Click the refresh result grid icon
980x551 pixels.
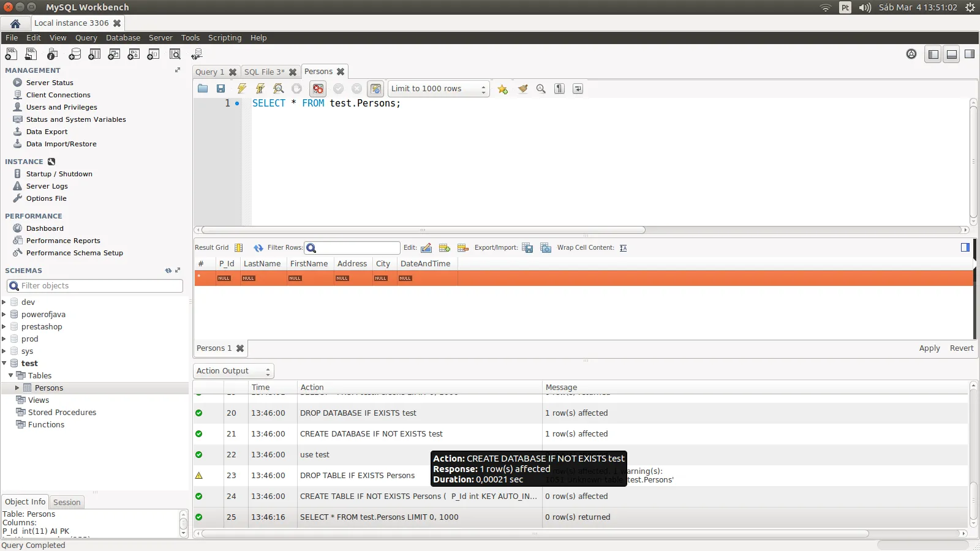click(x=258, y=248)
